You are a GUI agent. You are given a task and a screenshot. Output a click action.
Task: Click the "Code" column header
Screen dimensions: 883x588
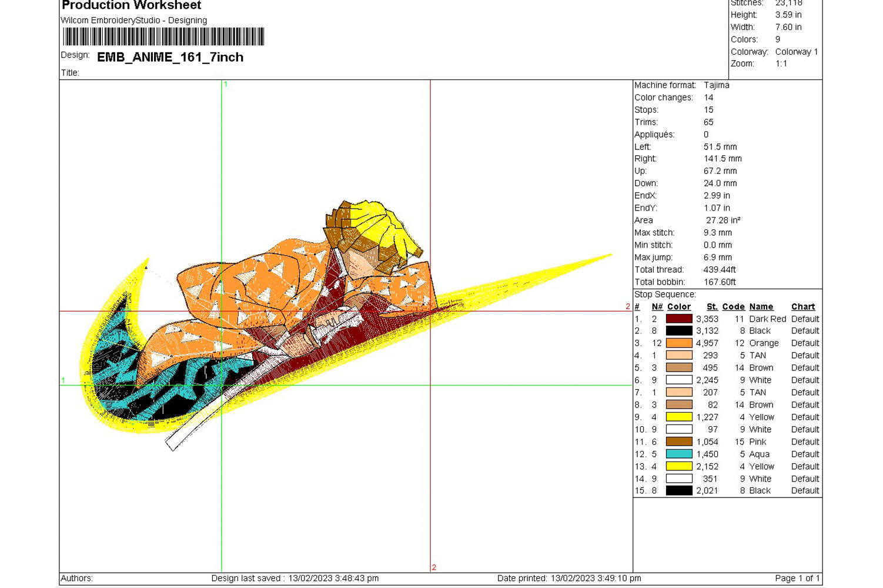click(x=733, y=307)
